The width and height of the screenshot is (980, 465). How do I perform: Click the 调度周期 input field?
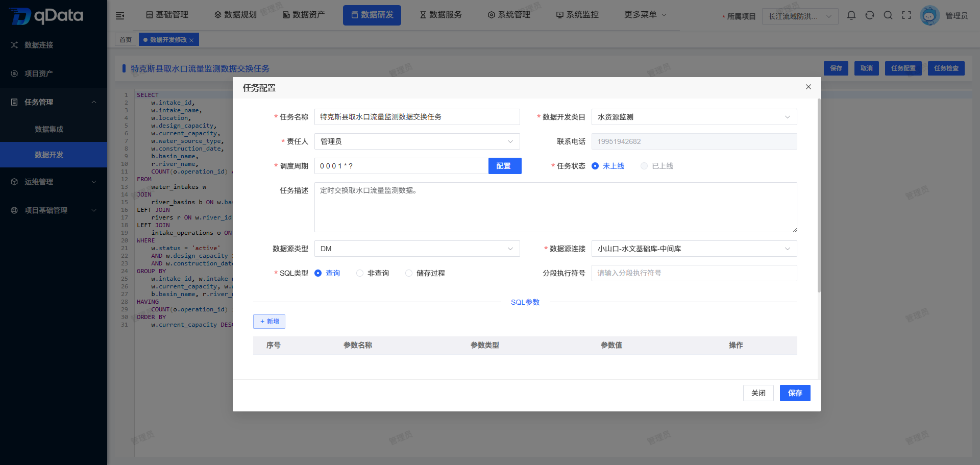pos(401,166)
